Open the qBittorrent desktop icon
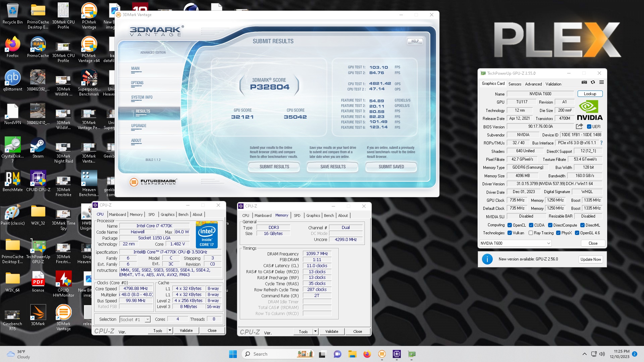This screenshot has height=362, width=644. point(12,80)
